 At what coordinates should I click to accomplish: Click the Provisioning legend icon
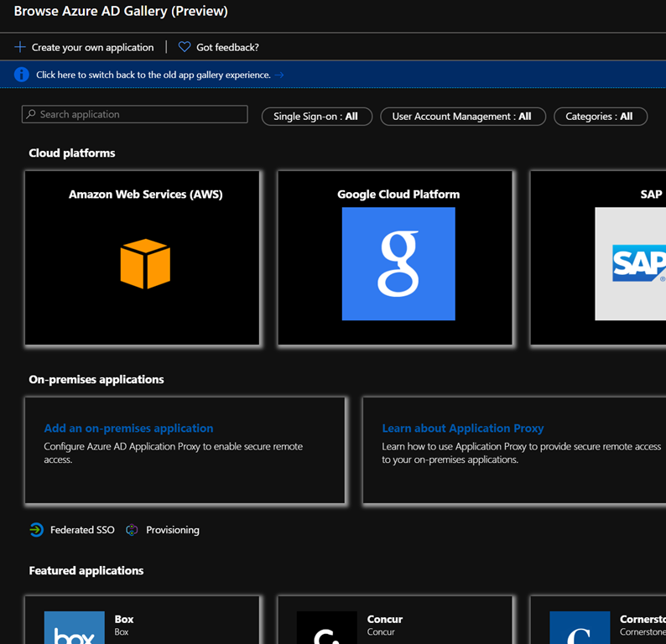[132, 530]
